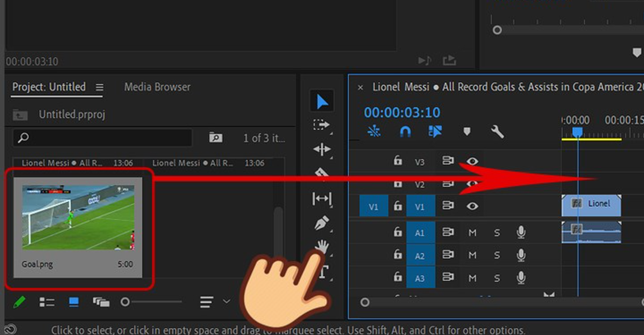Add a marker in the timeline header
The height and width of the screenshot is (335, 644).
click(466, 131)
